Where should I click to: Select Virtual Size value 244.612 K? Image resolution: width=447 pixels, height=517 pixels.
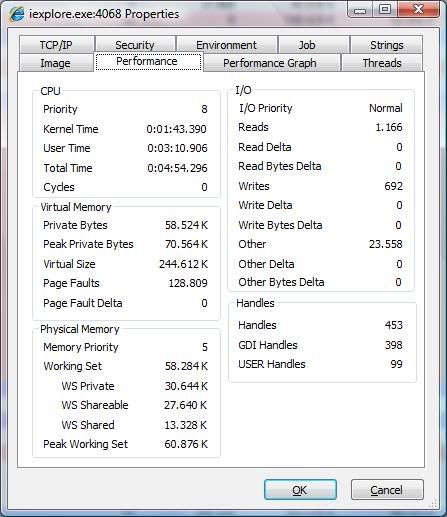coord(183,264)
